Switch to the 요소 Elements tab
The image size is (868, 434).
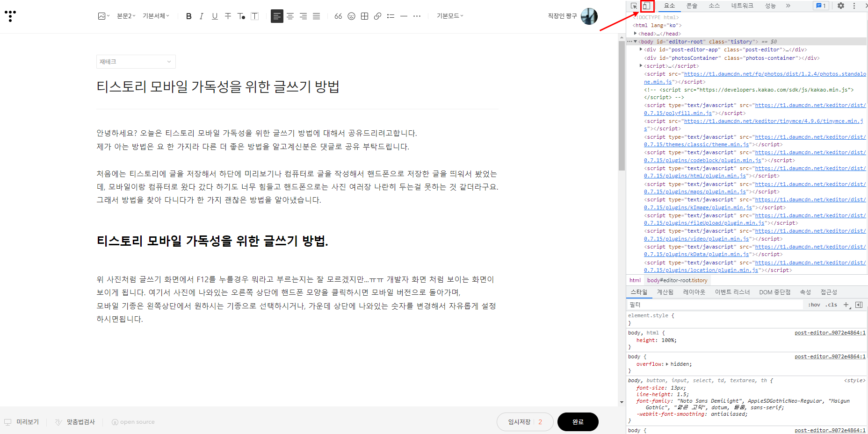click(x=669, y=6)
